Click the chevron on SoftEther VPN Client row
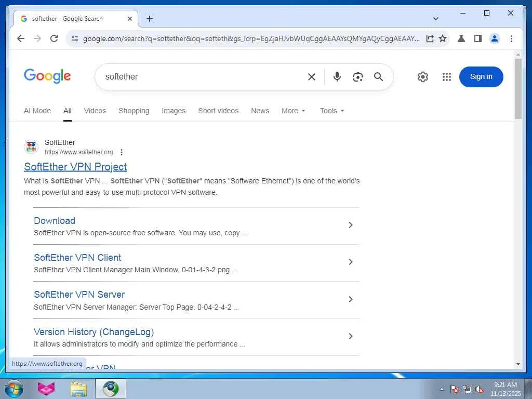 [351, 262]
